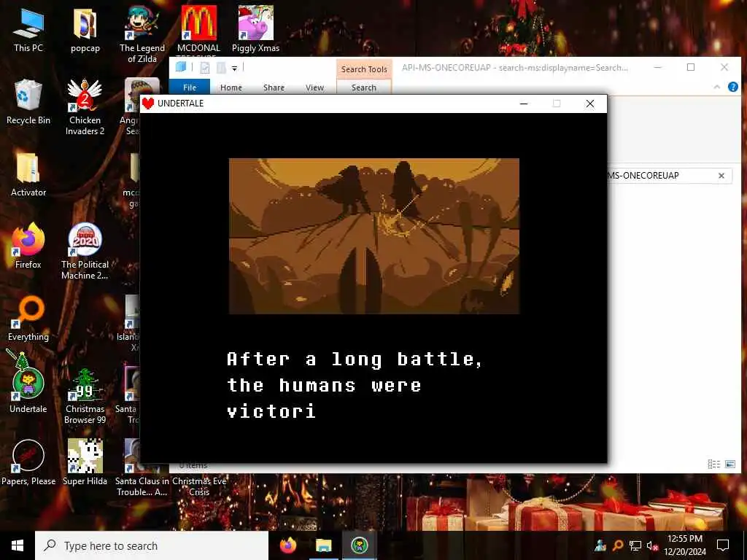Click the "After a long battle," text
The height and width of the screenshot is (560, 747).
pos(355,359)
